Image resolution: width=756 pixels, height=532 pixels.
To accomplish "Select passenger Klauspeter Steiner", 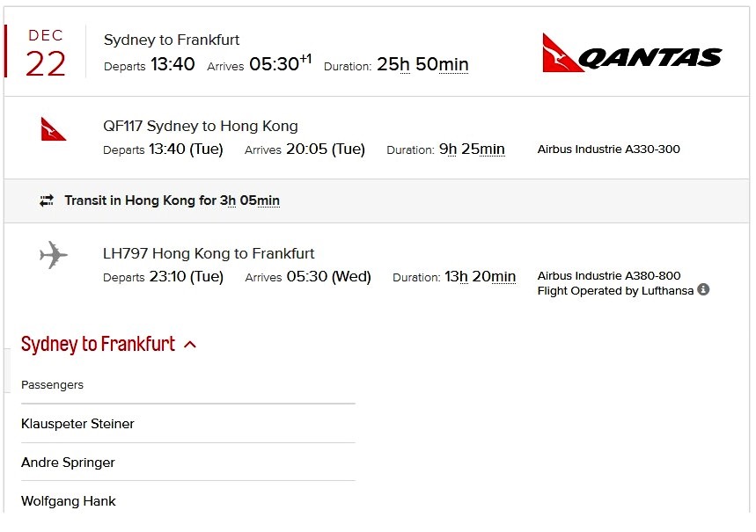I will (x=77, y=424).
